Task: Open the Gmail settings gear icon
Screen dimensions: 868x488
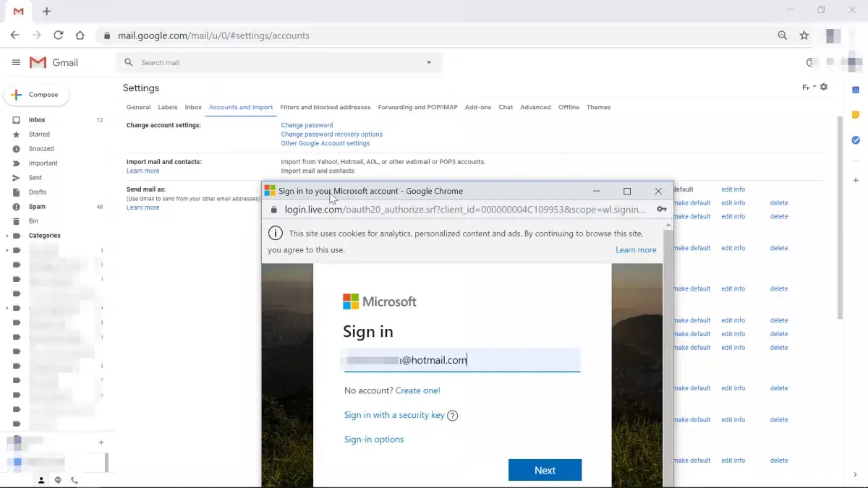Action: click(824, 87)
